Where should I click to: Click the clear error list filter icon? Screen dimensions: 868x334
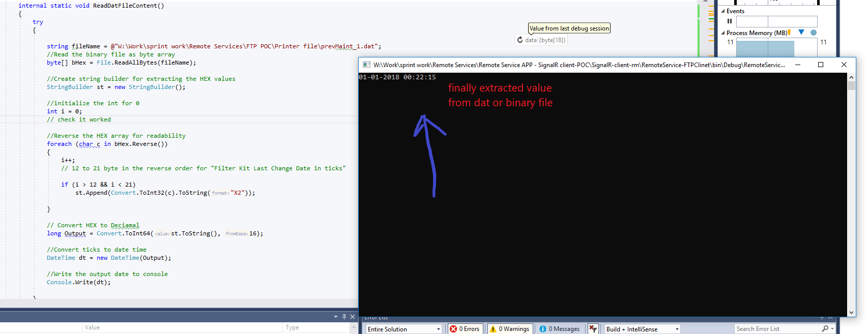point(593,329)
